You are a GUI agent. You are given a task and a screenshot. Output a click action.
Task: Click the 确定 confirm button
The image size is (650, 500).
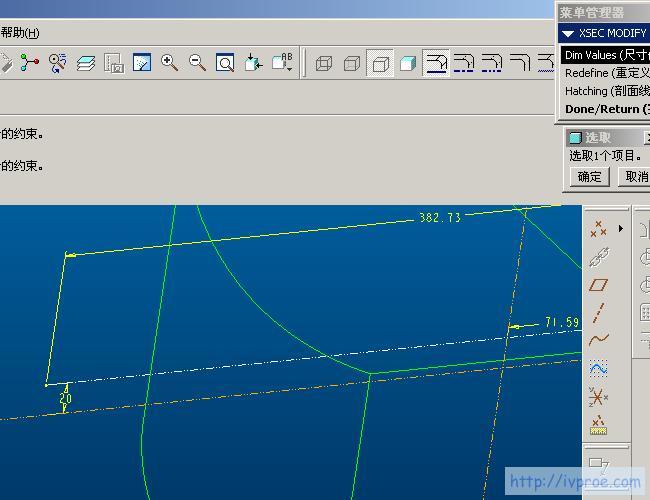point(590,177)
